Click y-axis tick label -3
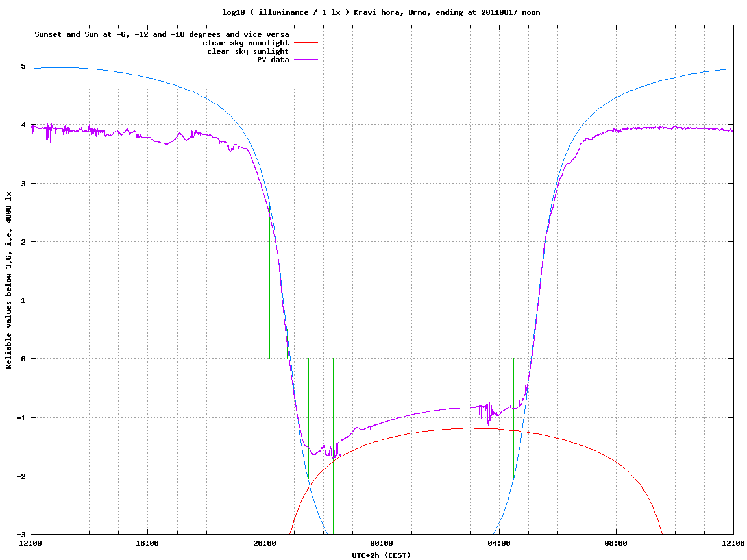Viewport: 747px width, 560px height. pos(21,535)
